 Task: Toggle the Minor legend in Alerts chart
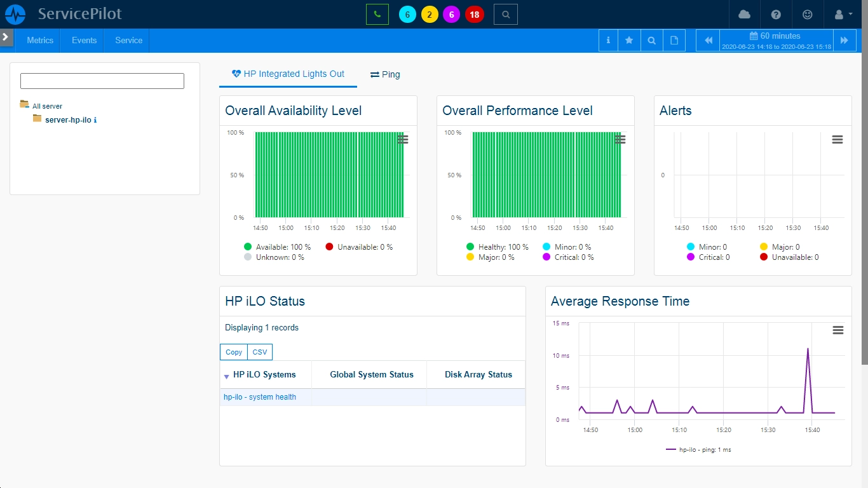707,247
